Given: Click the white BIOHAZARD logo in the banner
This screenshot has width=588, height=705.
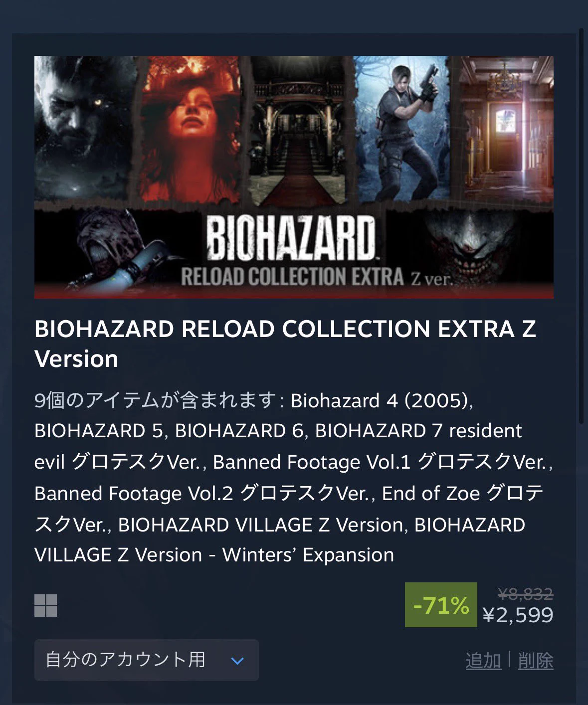Looking at the screenshot, I should (x=291, y=239).
